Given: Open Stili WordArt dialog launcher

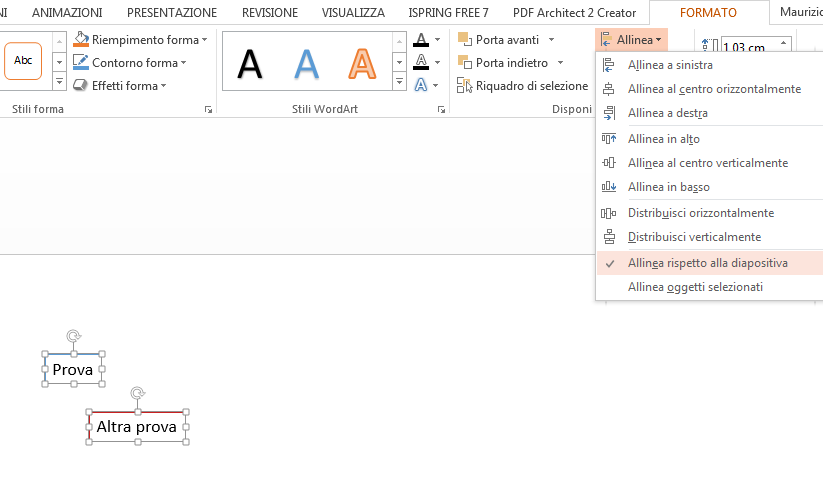Looking at the screenshot, I should pyautogui.click(x=441, y=109).
